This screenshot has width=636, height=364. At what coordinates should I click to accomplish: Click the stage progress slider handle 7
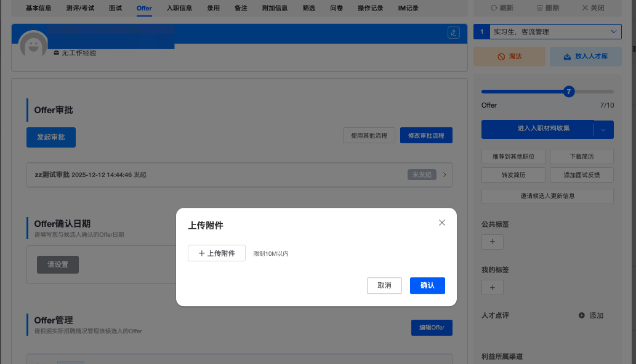[x=569, y=92]
